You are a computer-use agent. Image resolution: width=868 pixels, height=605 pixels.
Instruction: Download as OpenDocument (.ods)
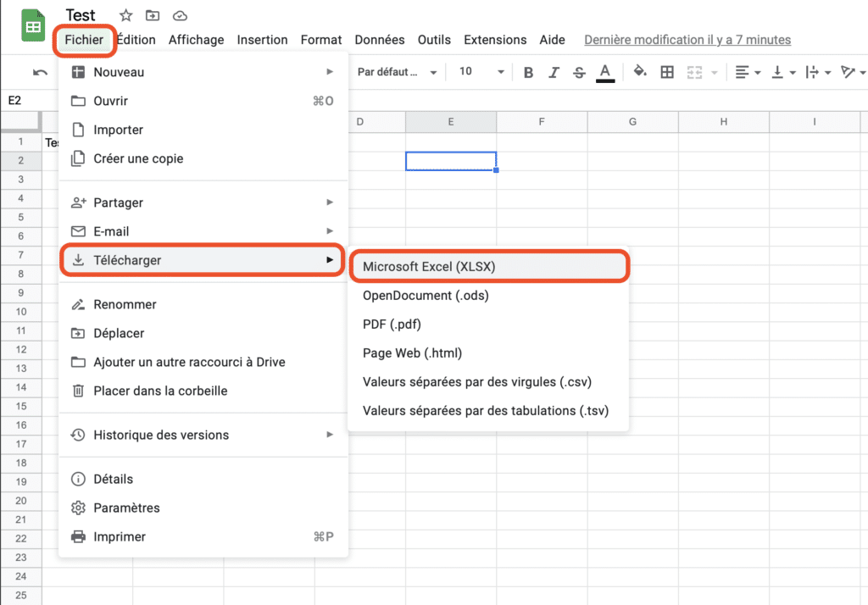click(x=488, y=296)
